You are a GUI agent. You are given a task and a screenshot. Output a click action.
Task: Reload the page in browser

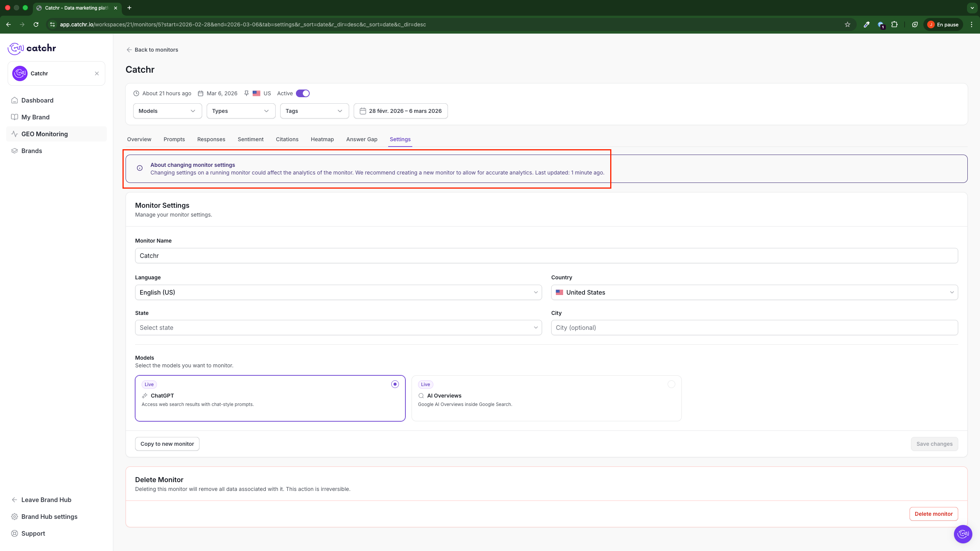36,24
